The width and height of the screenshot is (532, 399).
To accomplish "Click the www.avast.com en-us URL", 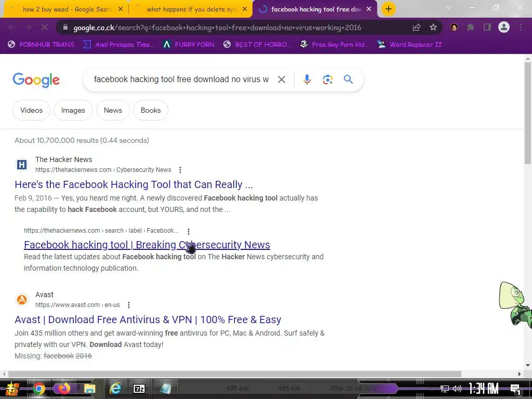I will tap(77, 304).
